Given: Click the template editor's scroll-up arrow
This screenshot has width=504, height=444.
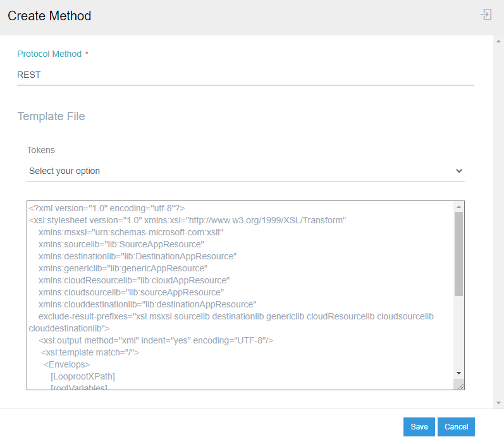Looking at the screenshot, I should (459, 207).
